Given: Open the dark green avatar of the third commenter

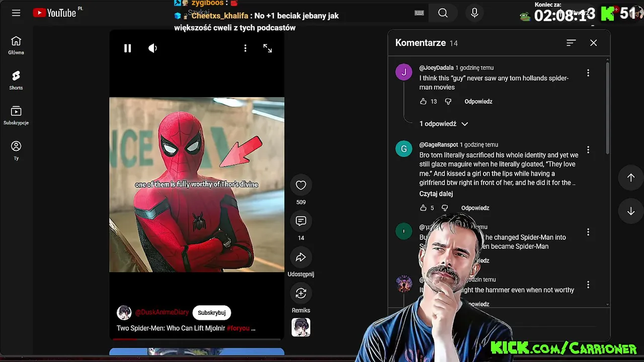Looking at the screenshot, I should 404,231.
